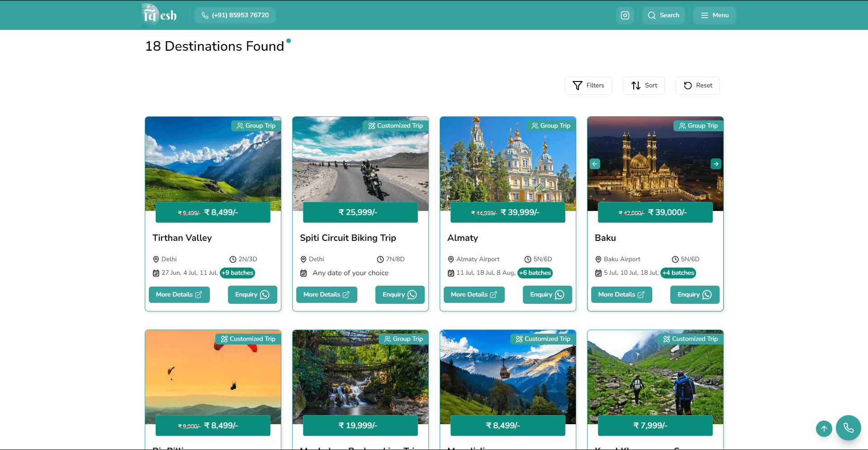Click the ₹ 7,999/- price banner
This screenshot has width=868, height=450.
655,426
